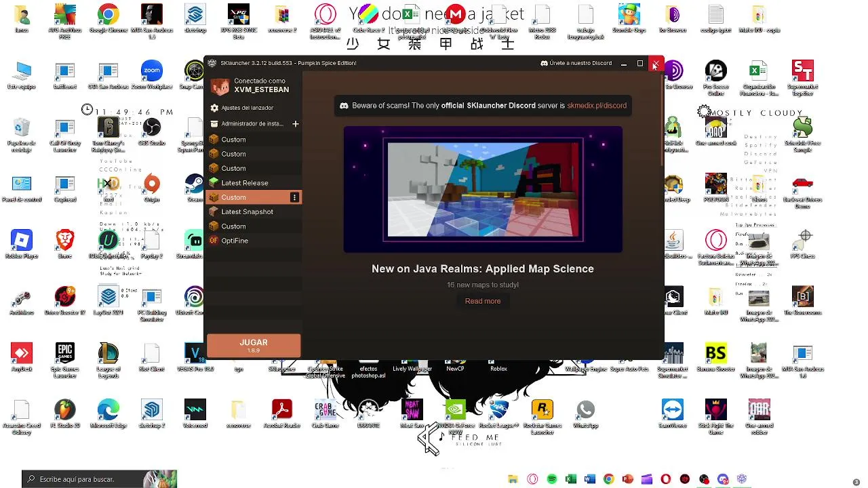This screenshot has width=868, height=488.
Task: Open The Backrooms desktop icon
Action: [803, 302]
